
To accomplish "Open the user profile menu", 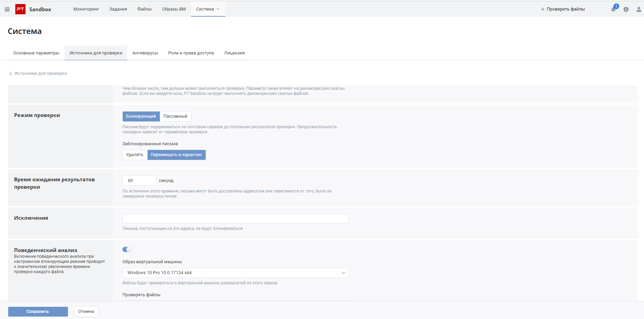I will 639,9.
